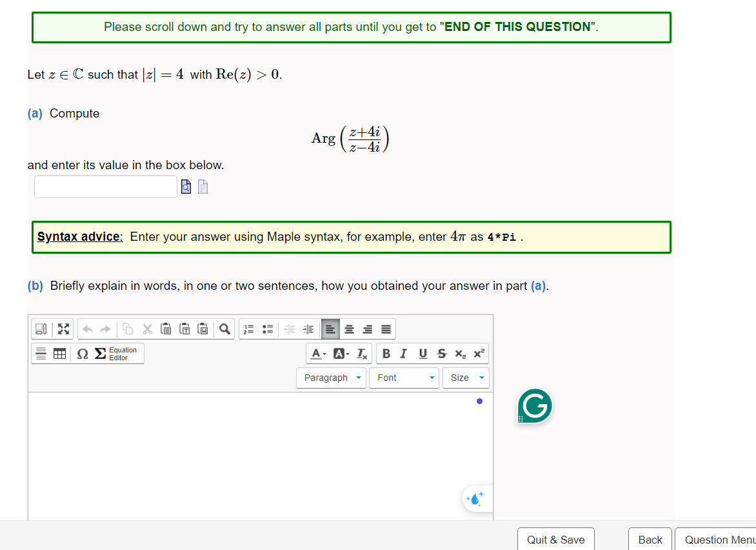Click the Back button

tap(650, 540)
